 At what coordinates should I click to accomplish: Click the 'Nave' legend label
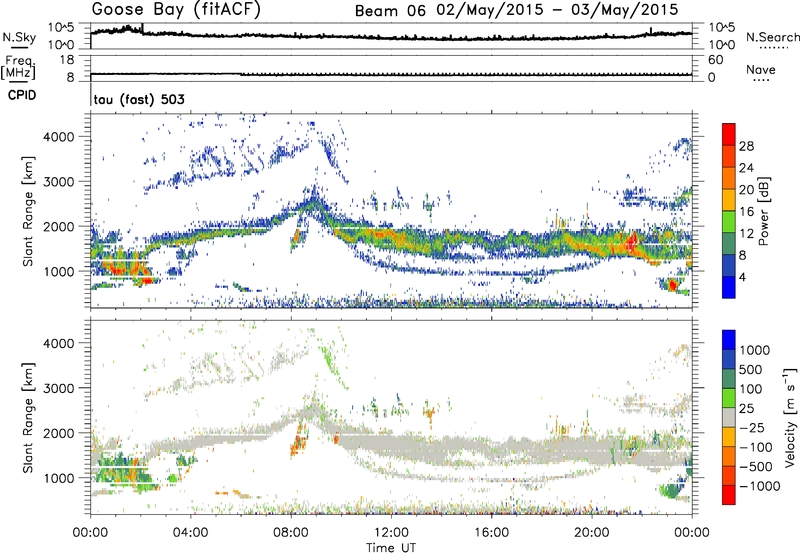tap(761, 69)
